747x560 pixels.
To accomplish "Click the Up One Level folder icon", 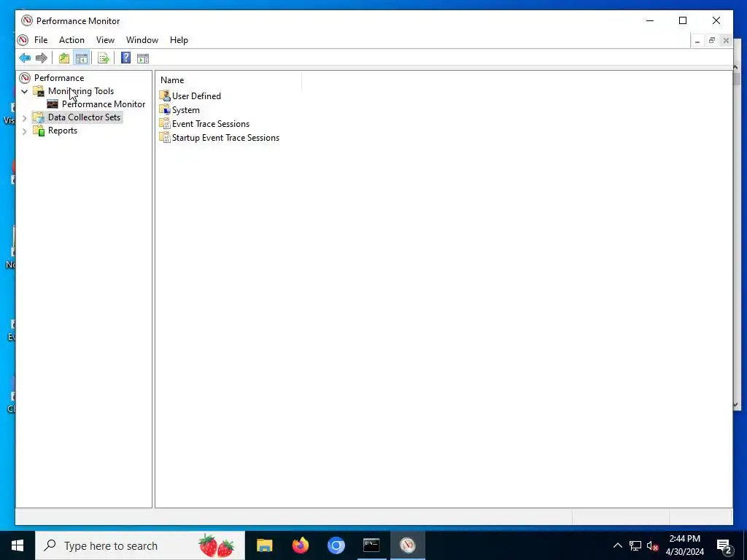I will click(x=64, y=58).
